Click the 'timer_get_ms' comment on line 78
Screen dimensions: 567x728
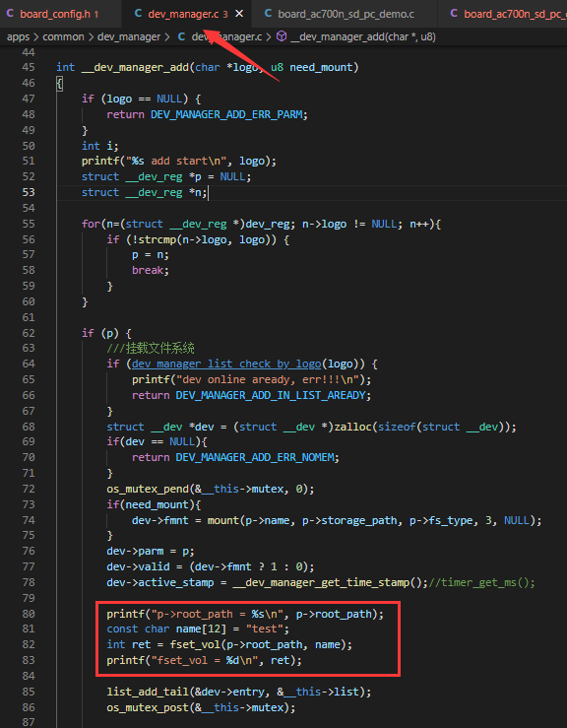[481, 582]
